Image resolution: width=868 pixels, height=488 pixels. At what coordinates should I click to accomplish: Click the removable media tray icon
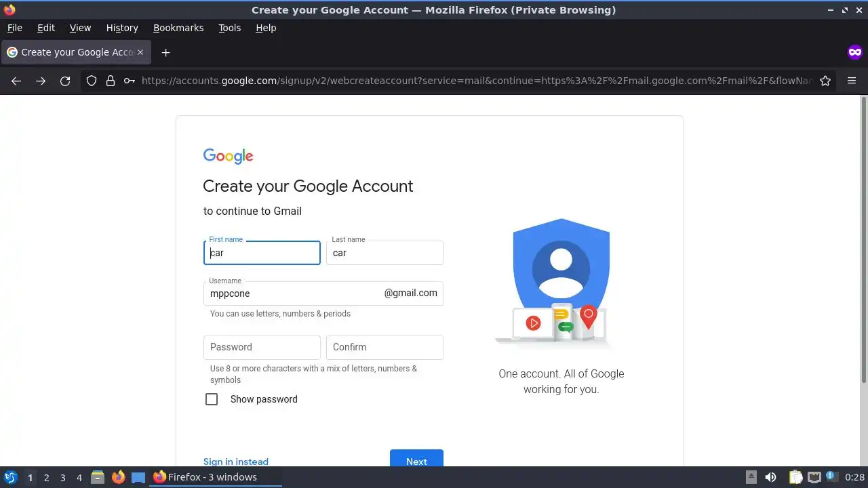coord(751,477)
